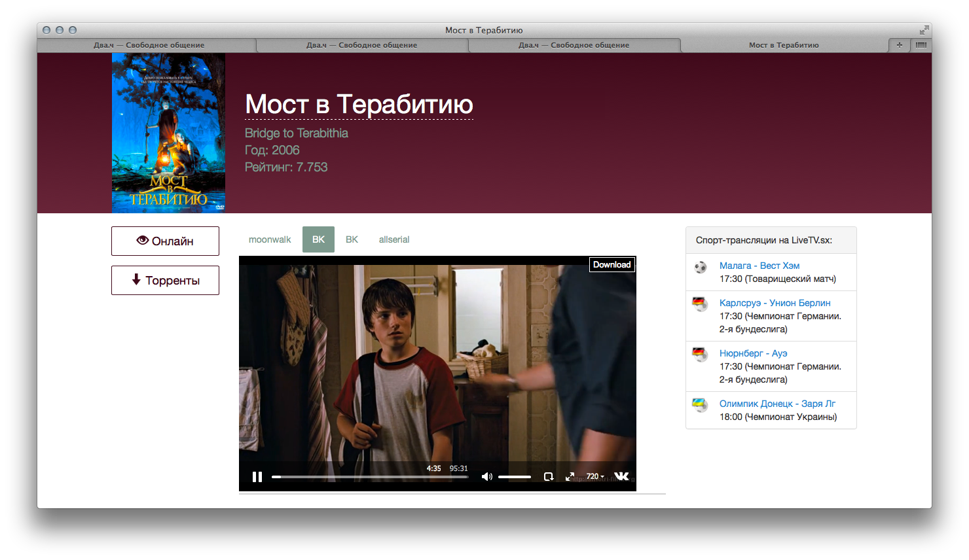Click the total duration 95:31 label
This screenshot has width=969, height=560.
(x=458, y=468)
